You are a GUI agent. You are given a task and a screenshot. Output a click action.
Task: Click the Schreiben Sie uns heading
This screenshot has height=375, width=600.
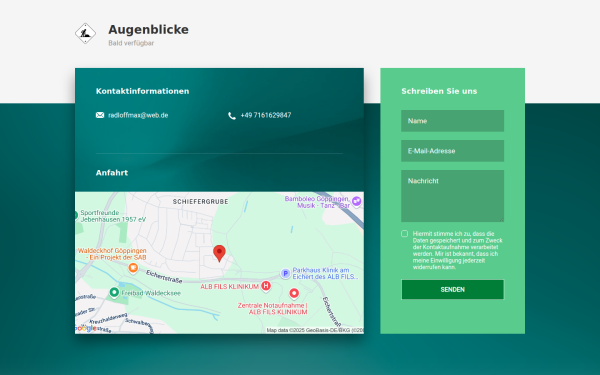coord(439,91)
